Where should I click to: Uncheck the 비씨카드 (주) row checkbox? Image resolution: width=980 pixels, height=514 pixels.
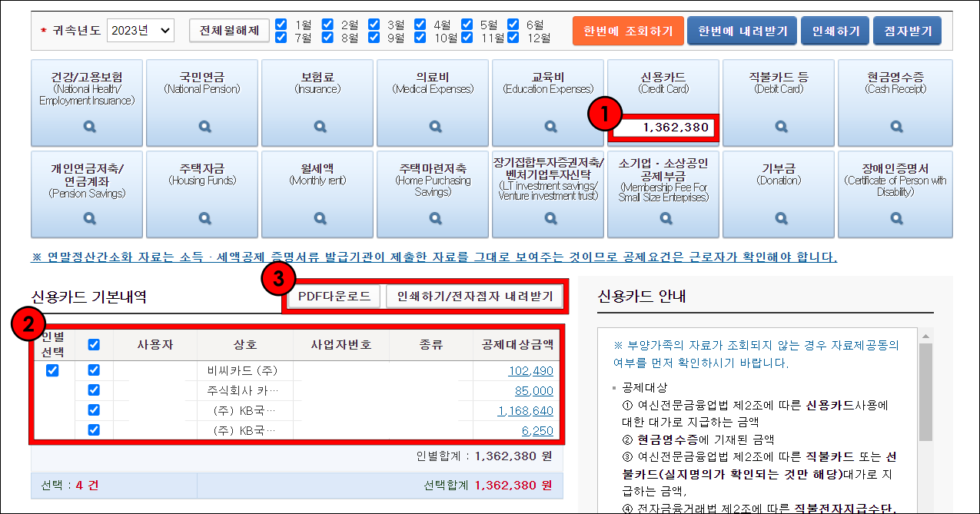93,370
